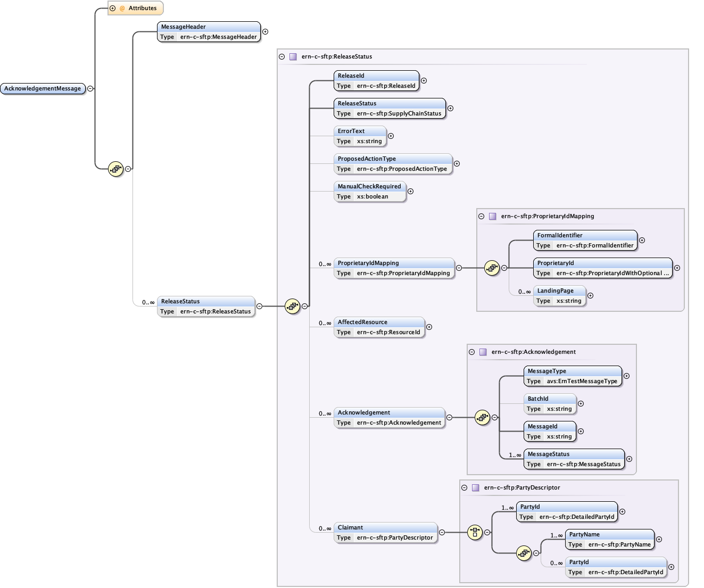704x588 pixels.
Task: Click the purple ReleaseStatus complex type icon
Action: pyautogui.click(x=293, y=56)
